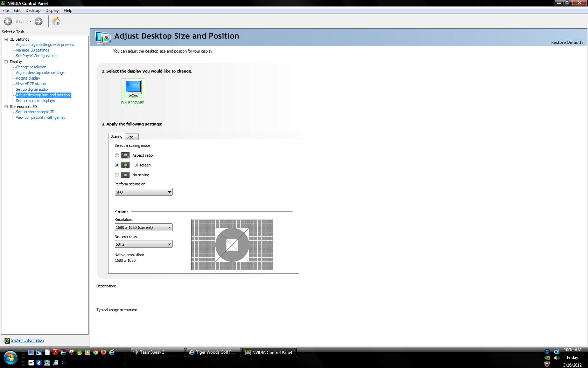Launch Adobe Reader from quick launch
This screenshot has width=588, height=368.
(55, 352)
